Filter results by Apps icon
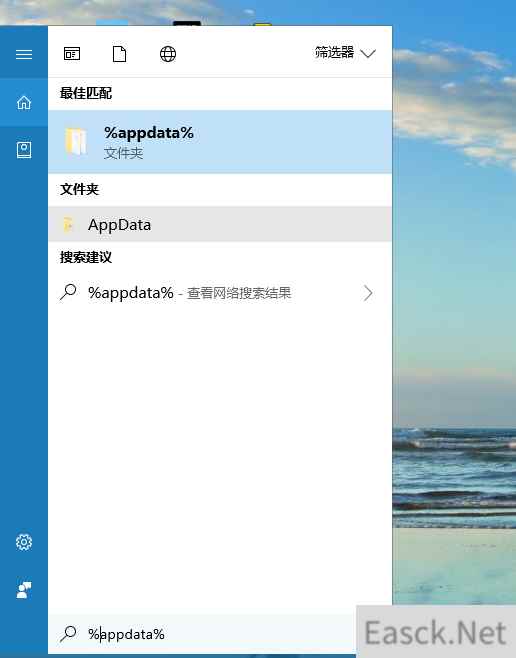This screenshot has width=516, height=658. [x=72, y=54]
